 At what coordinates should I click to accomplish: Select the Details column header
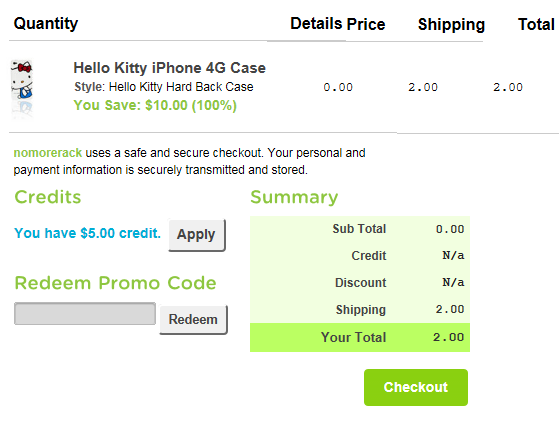click(x=316, y=24)
